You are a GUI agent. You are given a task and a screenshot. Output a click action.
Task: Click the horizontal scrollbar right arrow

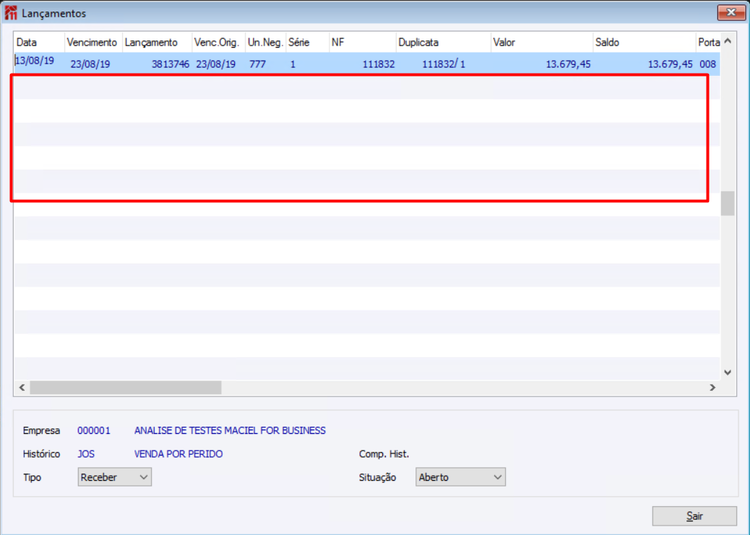(x=713, y=388)
